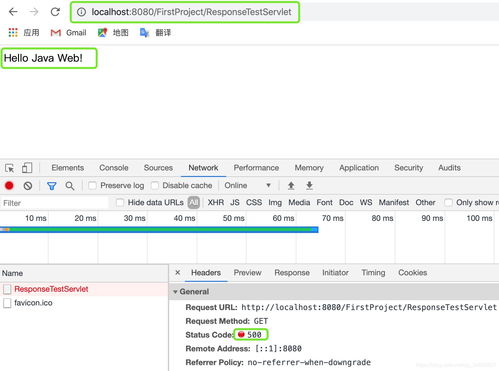Image resolution: width=499 pixels, height=371 pixels.
Task: Select the favicon.ico request
Action: coord(33,303)
